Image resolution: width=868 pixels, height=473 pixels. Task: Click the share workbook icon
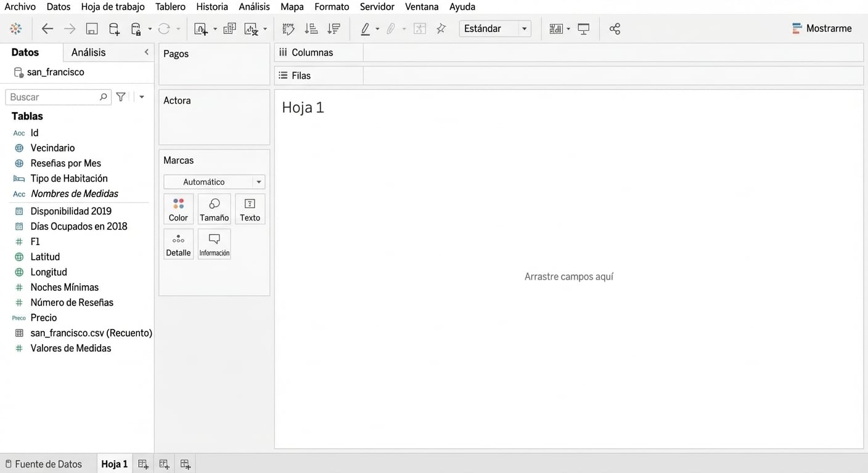pos(615,29)
